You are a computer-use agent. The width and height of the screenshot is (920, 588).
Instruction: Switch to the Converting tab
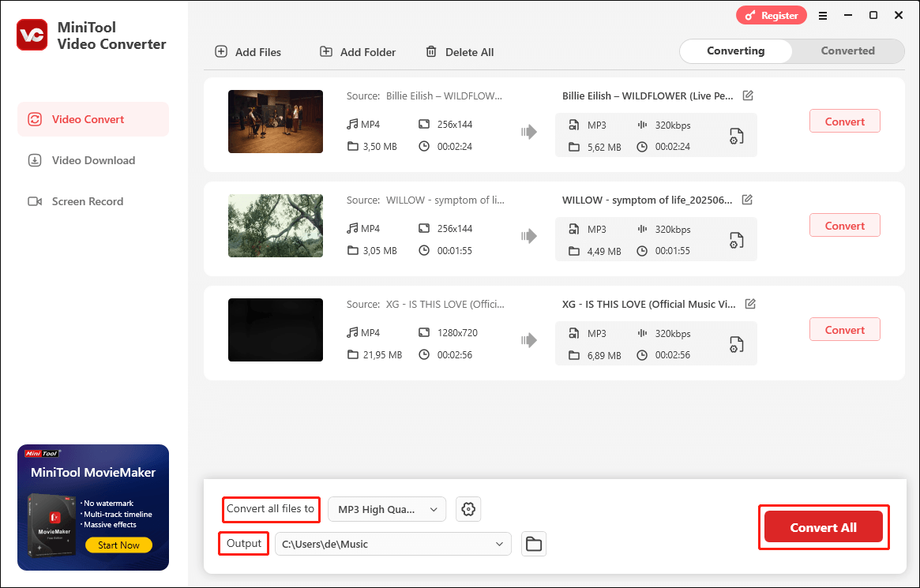(736, 51)
